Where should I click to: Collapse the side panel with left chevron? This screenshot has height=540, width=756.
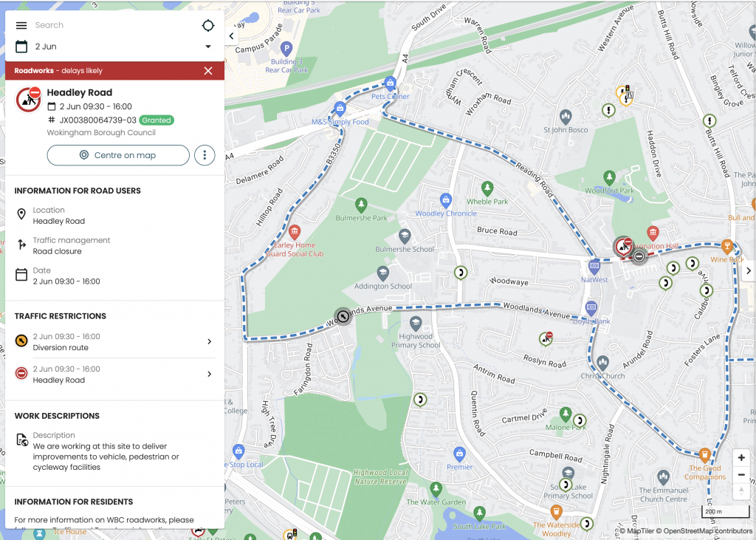tap(231, 35)
